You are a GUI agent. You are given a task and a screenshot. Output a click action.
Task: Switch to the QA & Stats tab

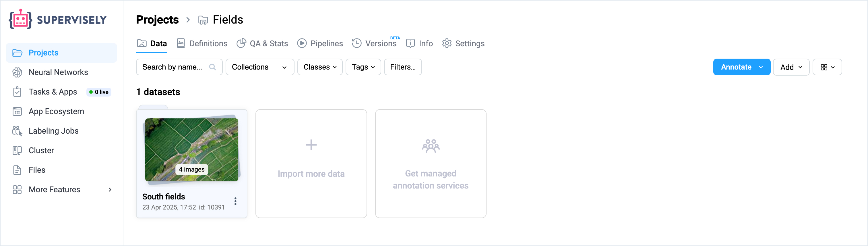pos(262,43)
